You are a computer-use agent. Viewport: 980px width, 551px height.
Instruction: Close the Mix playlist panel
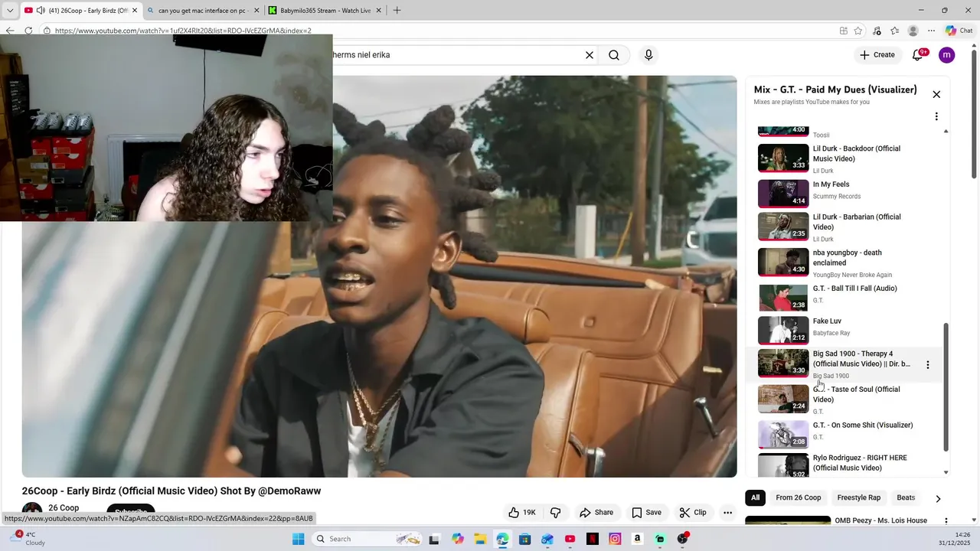pyautogui.click(x=936, y=94)
